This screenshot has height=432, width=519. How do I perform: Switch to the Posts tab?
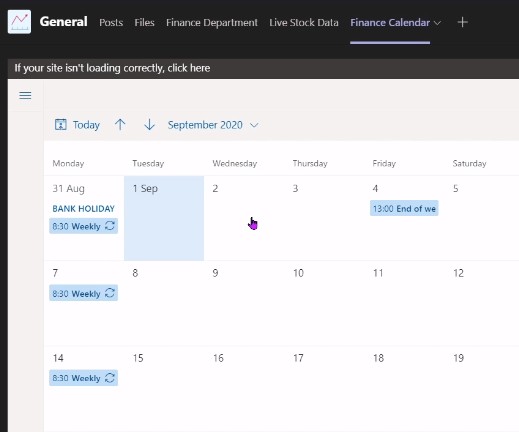(x=111, y=22)
